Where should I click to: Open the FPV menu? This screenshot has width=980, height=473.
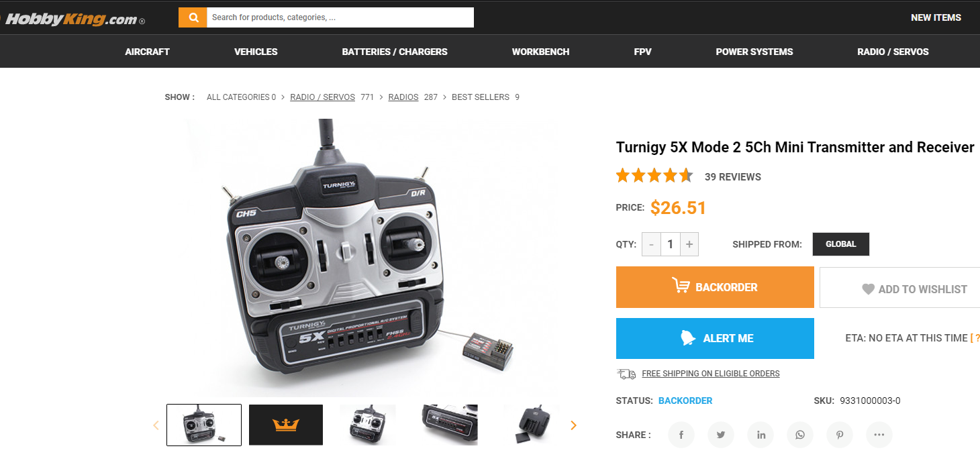point(642,52)
